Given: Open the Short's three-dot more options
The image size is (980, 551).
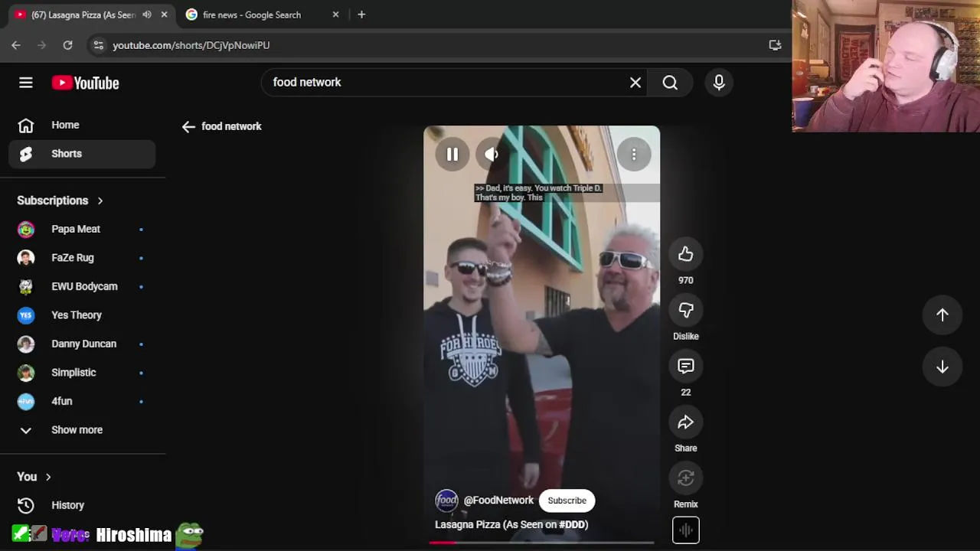Looking at the screenshot, I should [x=634, y=155].
